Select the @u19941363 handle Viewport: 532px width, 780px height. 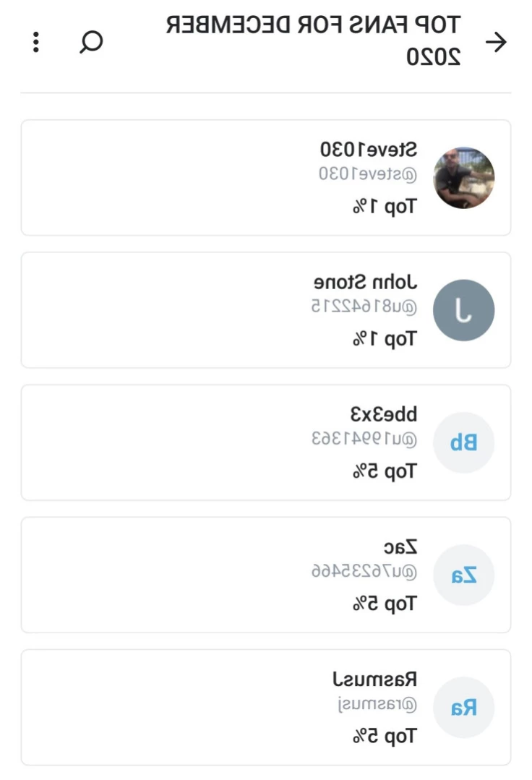tap(364, 439)
